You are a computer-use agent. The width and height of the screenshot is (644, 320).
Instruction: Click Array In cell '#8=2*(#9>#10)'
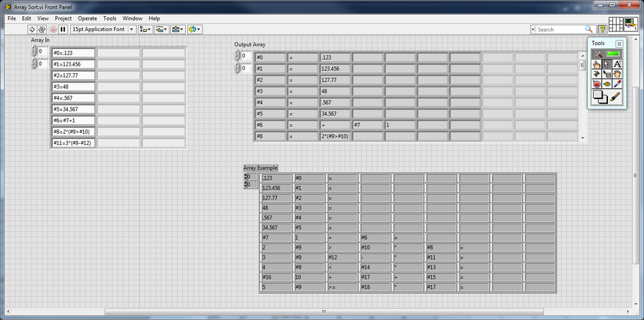[73, 132]
